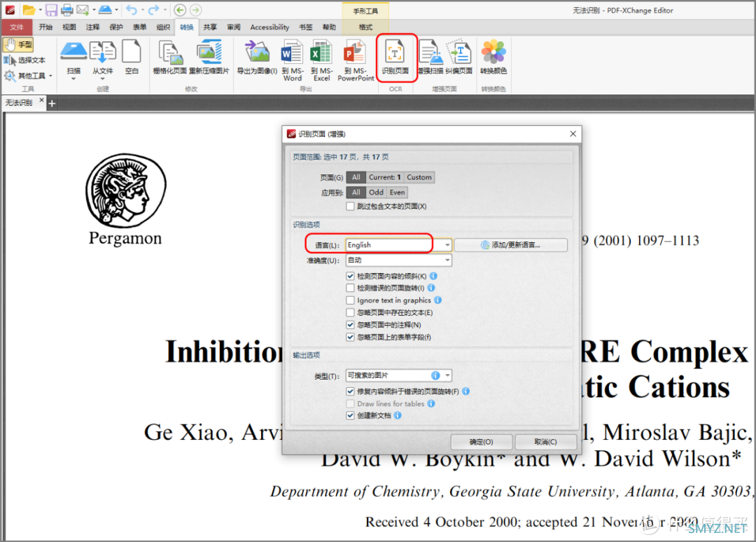Viewport: 756px width, 542px height.
Task: Open the 文件 File menu
Action: click(16, 27)
